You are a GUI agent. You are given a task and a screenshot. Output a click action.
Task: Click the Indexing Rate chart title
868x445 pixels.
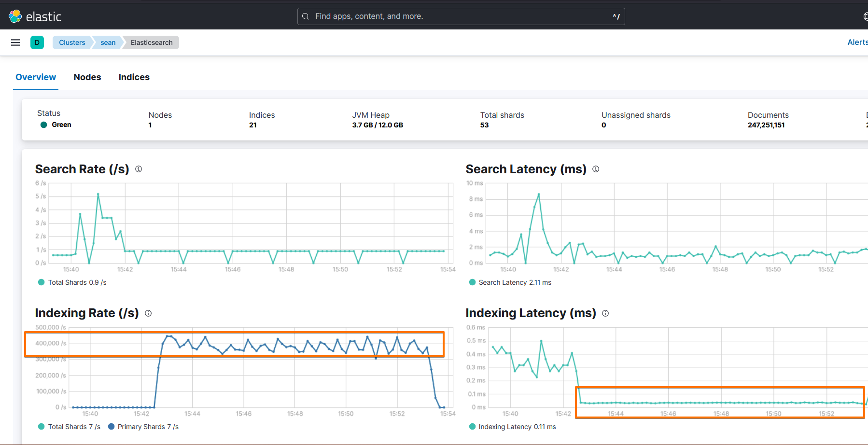[87, 313]
